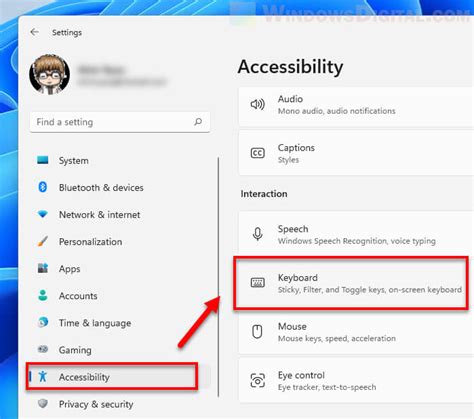Click the Gaming controller icon
The height and width of the screenshot is (419, 474).
[x=43, y=349]
